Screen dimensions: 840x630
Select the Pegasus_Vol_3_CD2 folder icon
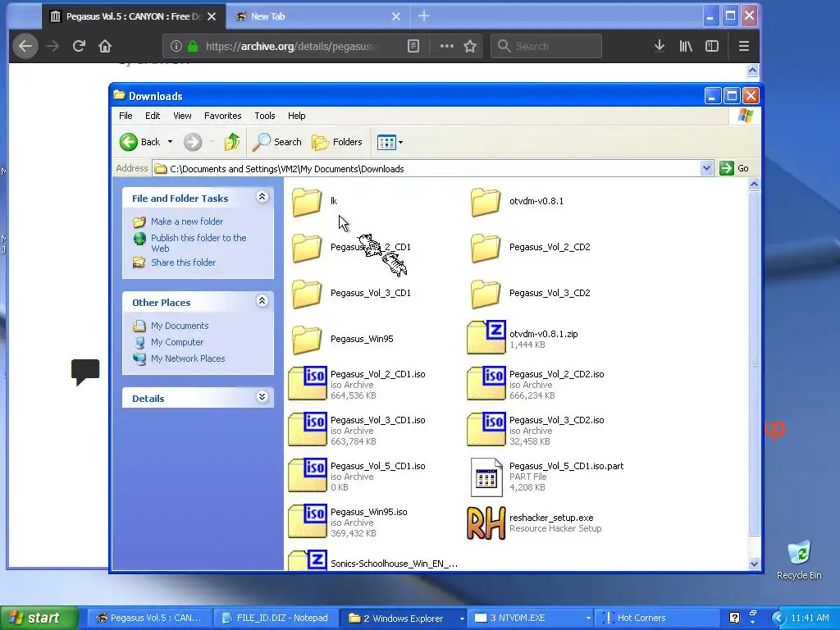point(486,294)
